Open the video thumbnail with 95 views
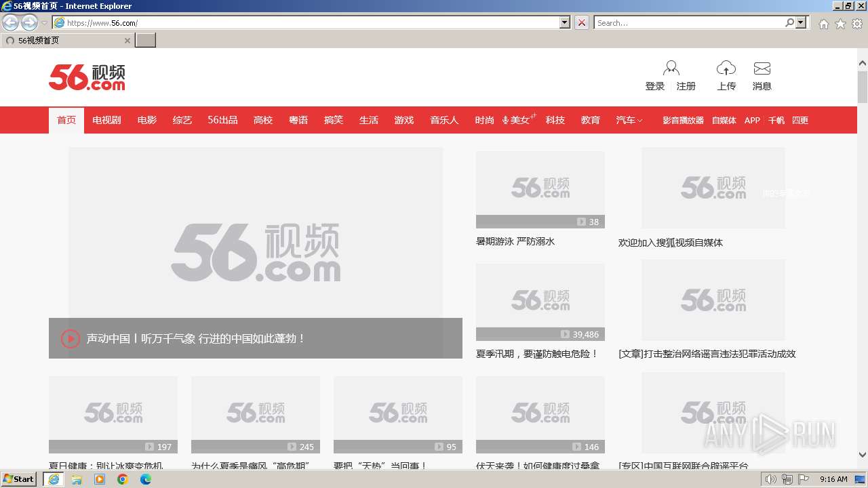 398,414
